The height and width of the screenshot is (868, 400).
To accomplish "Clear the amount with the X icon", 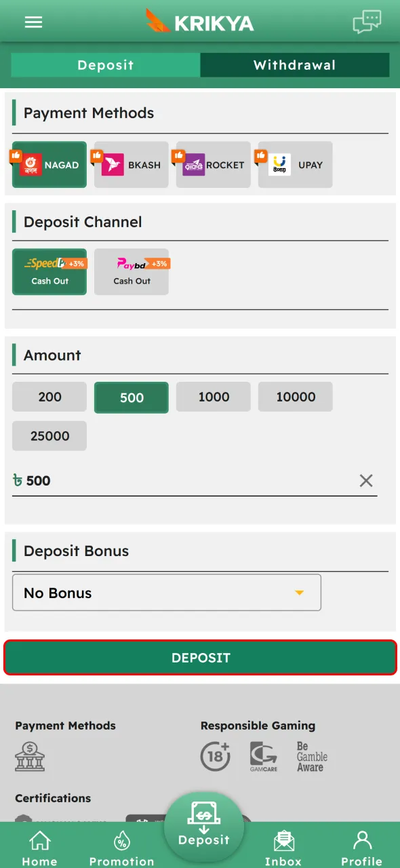I will (x=366, y=481).
